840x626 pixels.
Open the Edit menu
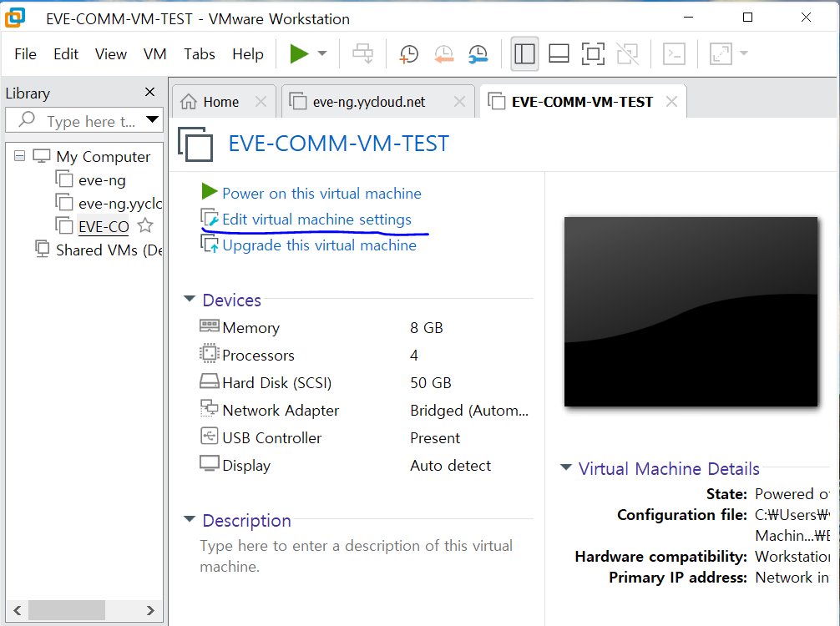pos(66,54)
